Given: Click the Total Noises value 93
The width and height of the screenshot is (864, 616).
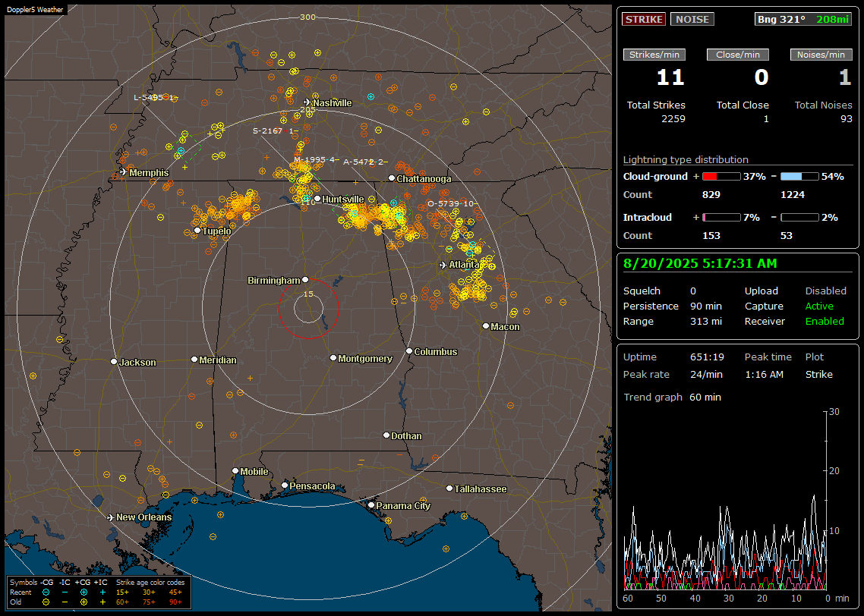Looking at the screenshot, I should pyautogui.click(x=847, y=119).
